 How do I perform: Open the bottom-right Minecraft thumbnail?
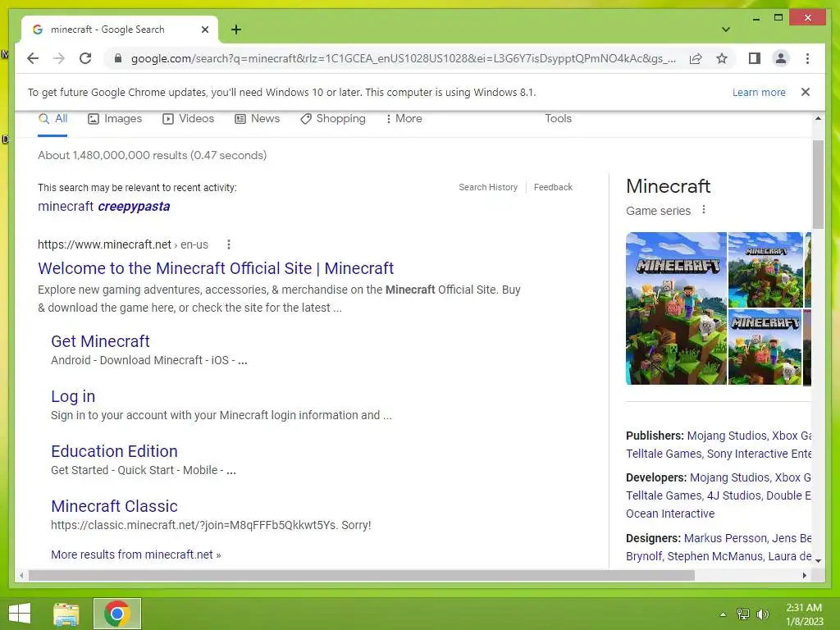click(x=765, y=347)
